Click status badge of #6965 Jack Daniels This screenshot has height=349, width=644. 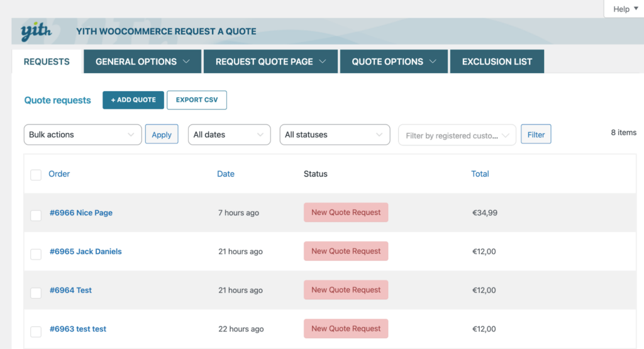click(x=346, y=251)
